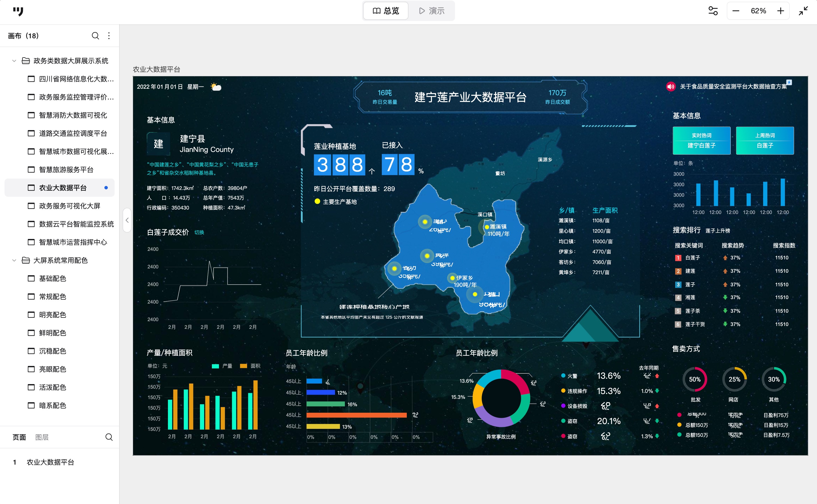Click the 建宁莲产业大数据平台 title
Image resolution: width=817 pixels, height=504 pixels.
[x=470, y=97]
